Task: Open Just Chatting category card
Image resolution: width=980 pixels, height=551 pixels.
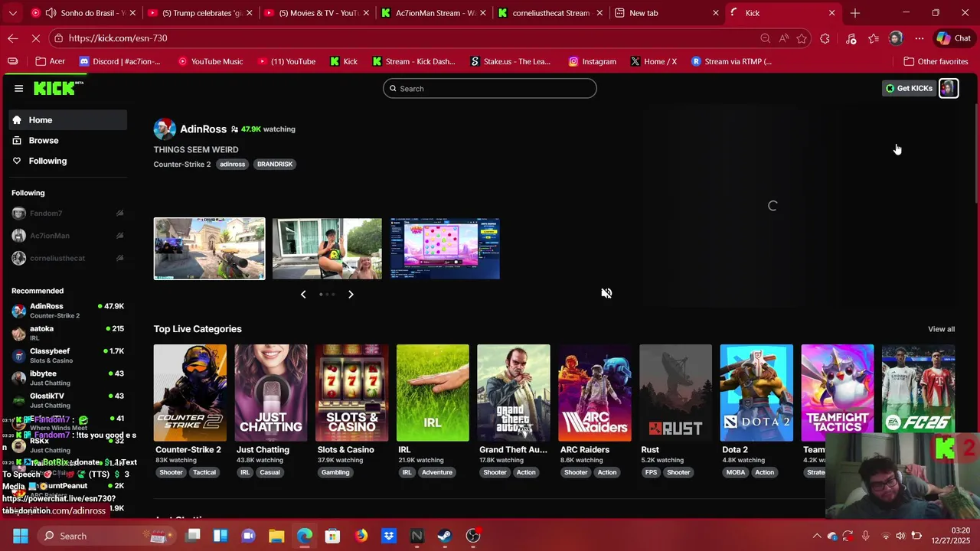Action: (x=271, y=393)
